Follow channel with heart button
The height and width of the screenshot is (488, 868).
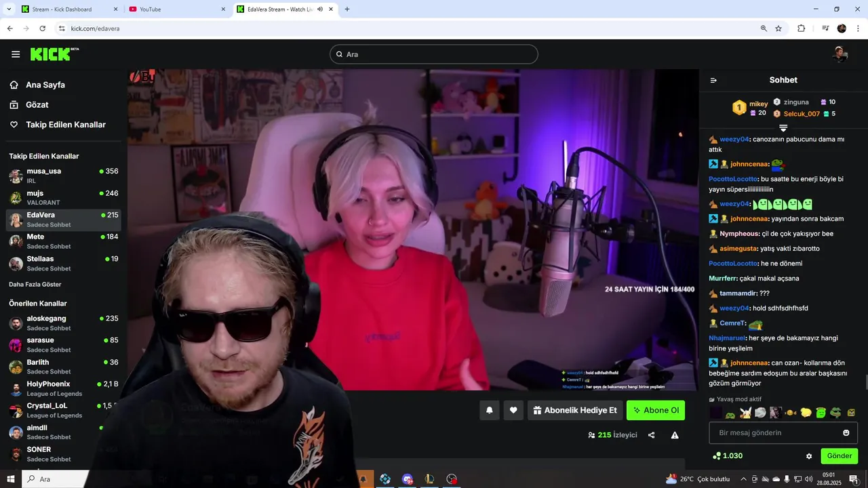pos(513,410)
